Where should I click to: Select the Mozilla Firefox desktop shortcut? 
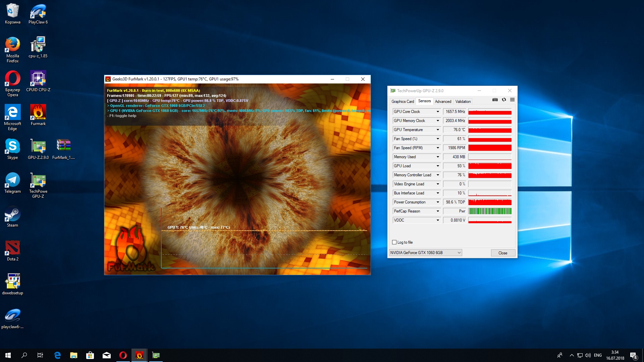point(12,50)
